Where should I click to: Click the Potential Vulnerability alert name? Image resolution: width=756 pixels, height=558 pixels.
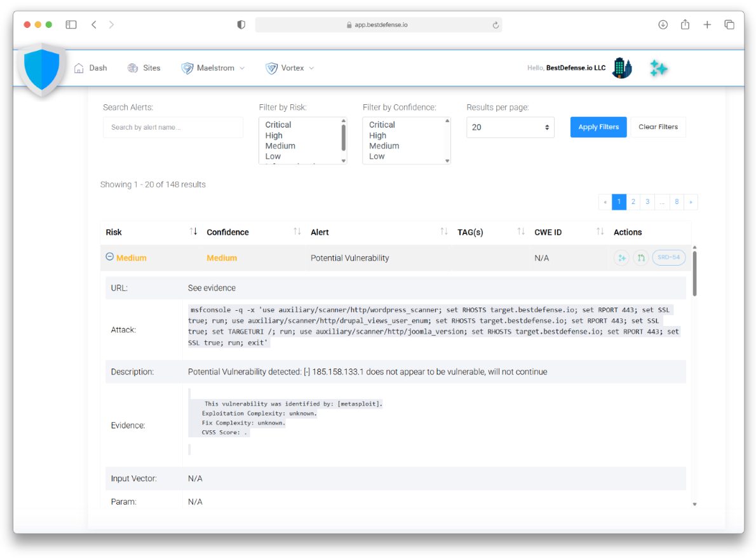click(x=349, y=258)
